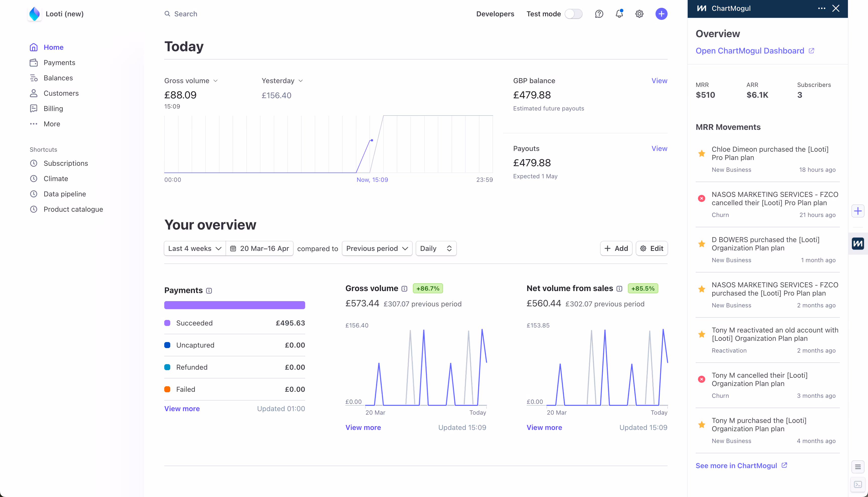Click the purple plus create button

point(661,14)
